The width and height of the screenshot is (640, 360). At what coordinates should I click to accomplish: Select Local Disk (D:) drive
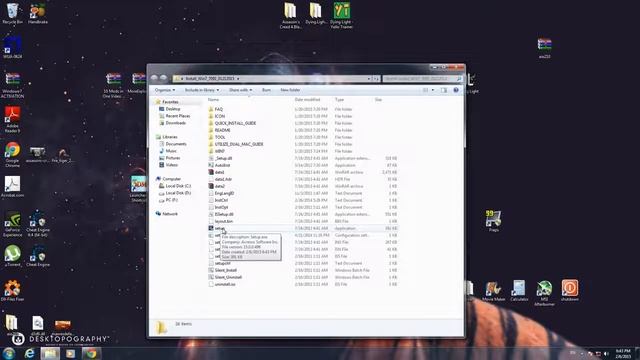tap(178, 193)
